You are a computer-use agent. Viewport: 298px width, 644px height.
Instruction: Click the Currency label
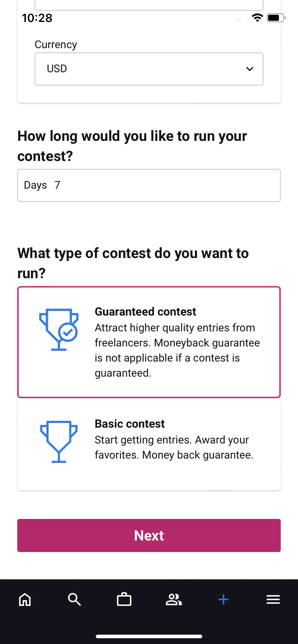[56, 45]
